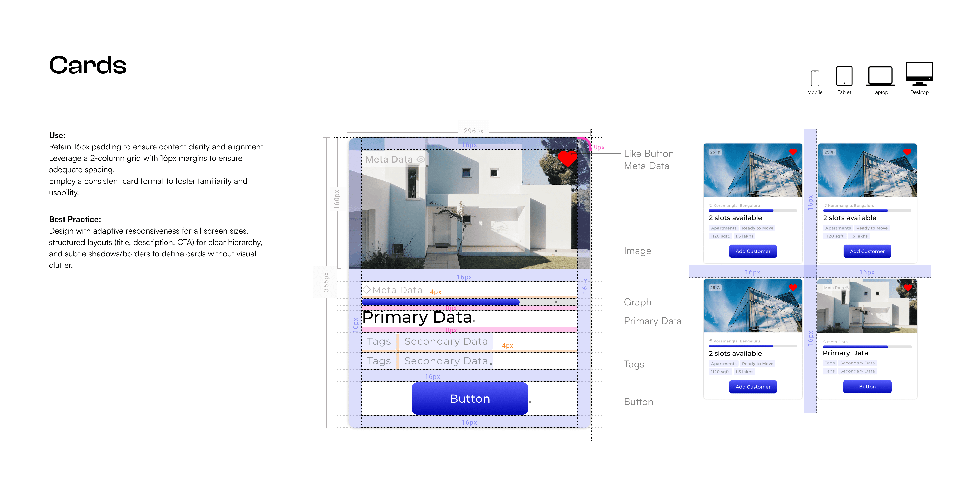Select the Tablet device icon
The height and width of the screenshot is (490, 980).
point(844,76)
